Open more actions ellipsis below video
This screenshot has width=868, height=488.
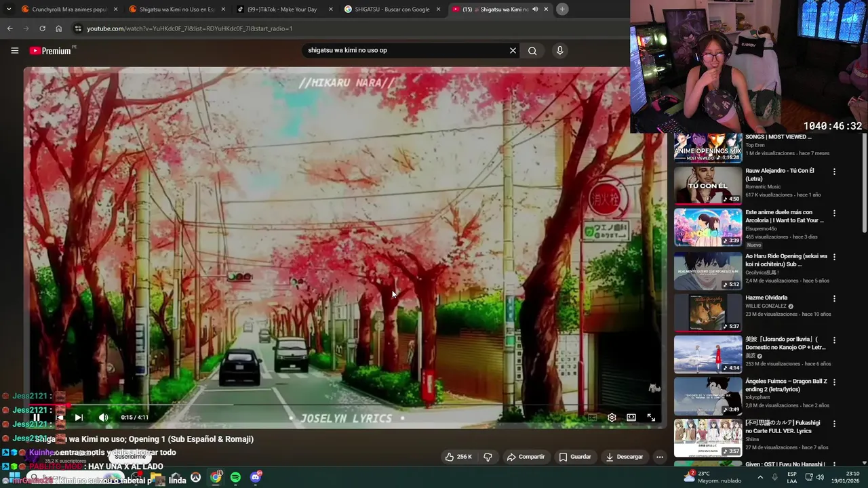(x=660, y=457)
